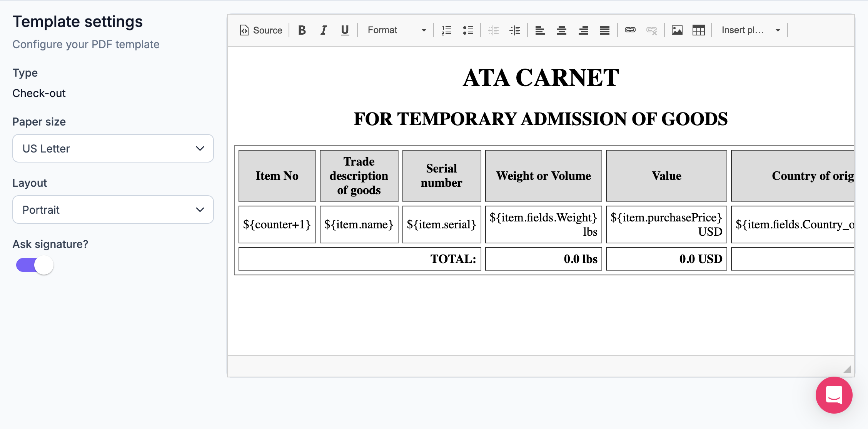Click the Check-out type value
This screenshot has height=429, width=868.
(x=39, y=93)
